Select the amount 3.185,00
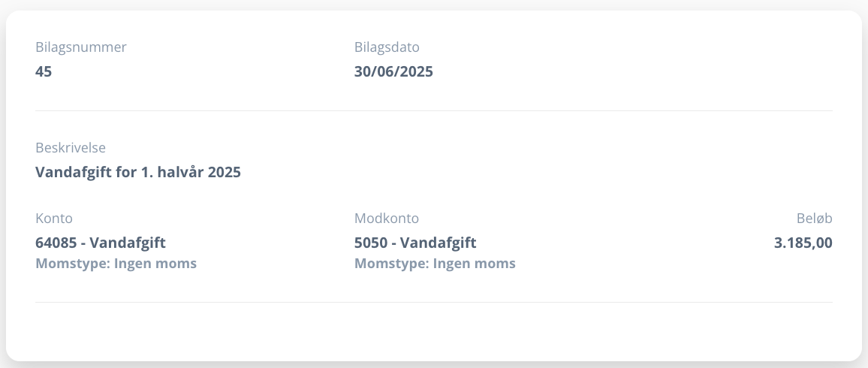Screen dimensions: 868x368 coord(803,243)
